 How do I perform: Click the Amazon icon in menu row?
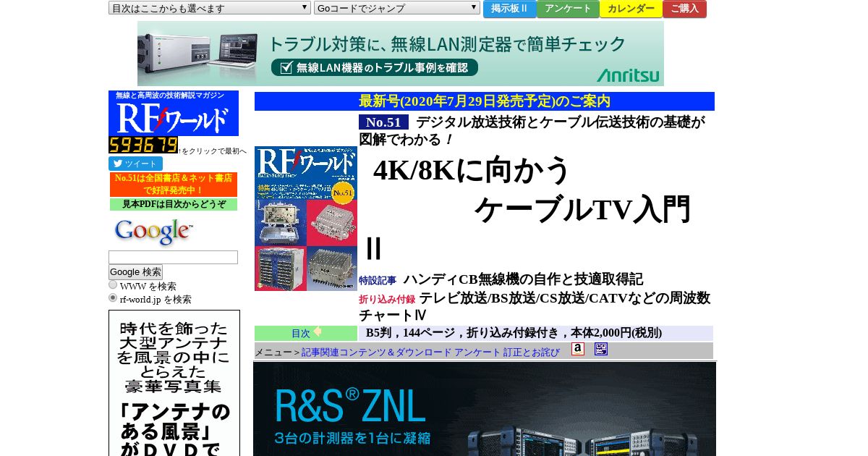(x=577, y=349)
